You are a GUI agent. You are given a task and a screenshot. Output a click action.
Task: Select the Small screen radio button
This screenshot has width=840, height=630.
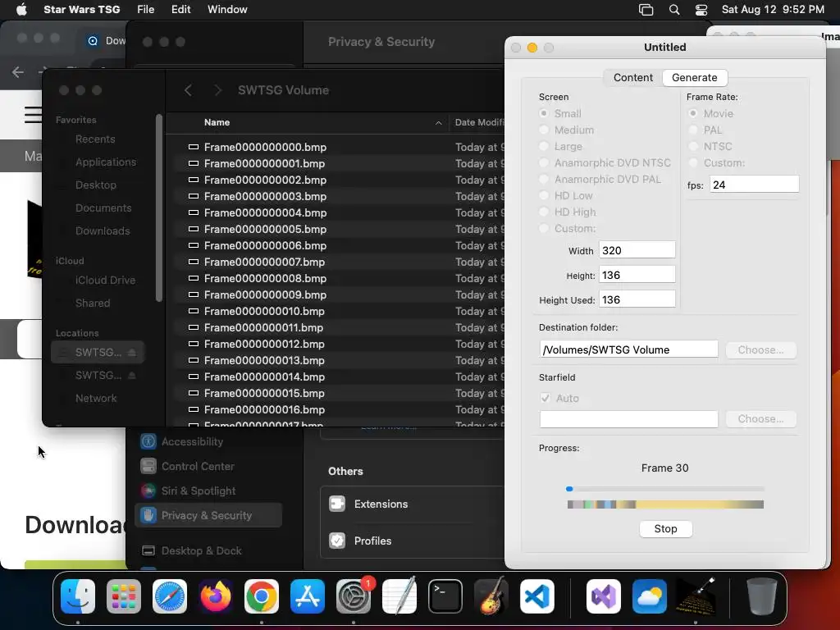[544, 113]
